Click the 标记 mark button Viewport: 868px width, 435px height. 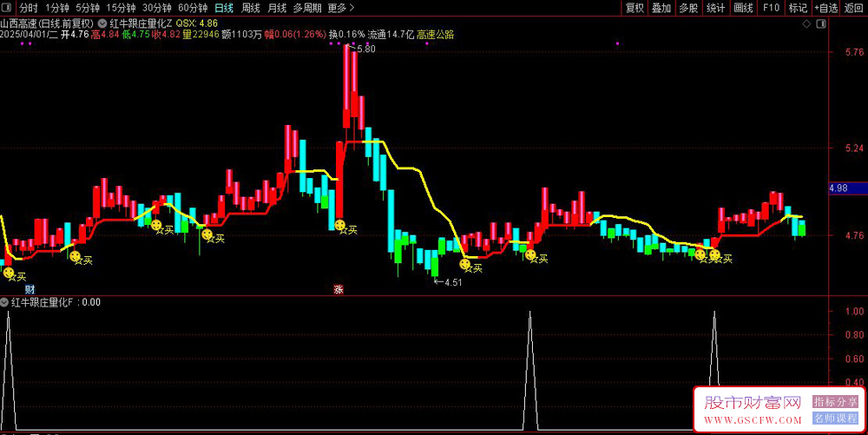[x=798, y=8]
